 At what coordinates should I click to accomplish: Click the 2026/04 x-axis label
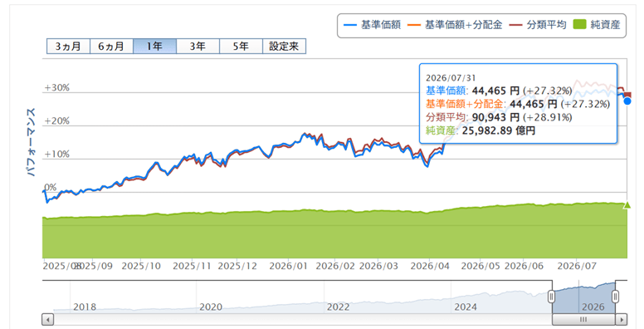[x=430, y=266]
